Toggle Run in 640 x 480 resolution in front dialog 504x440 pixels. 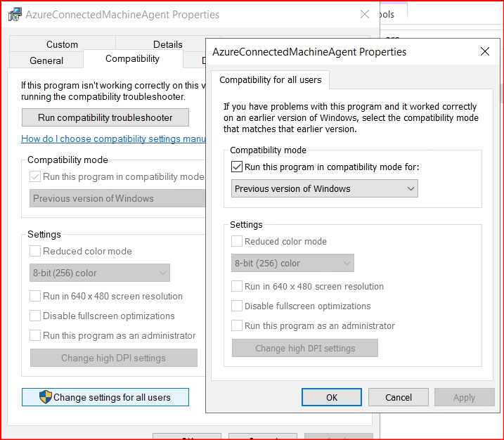(x=237, y=286)
